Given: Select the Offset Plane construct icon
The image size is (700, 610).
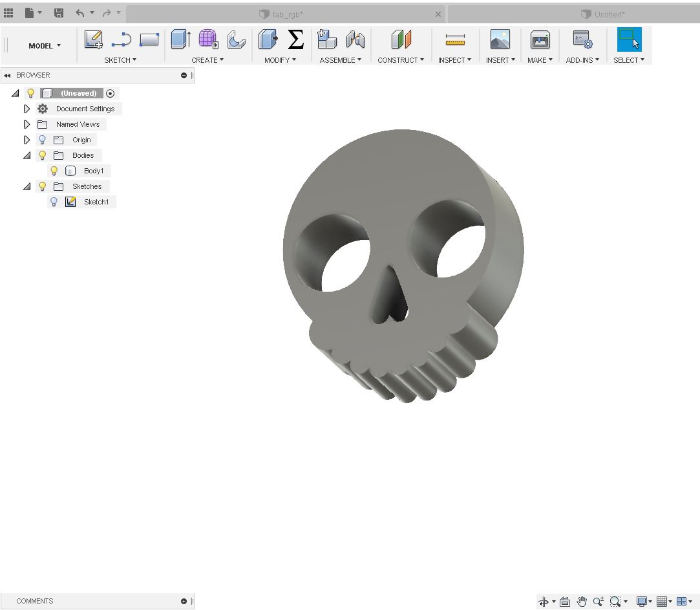Looking at the screenshot, I should click(x=401, y=40).
